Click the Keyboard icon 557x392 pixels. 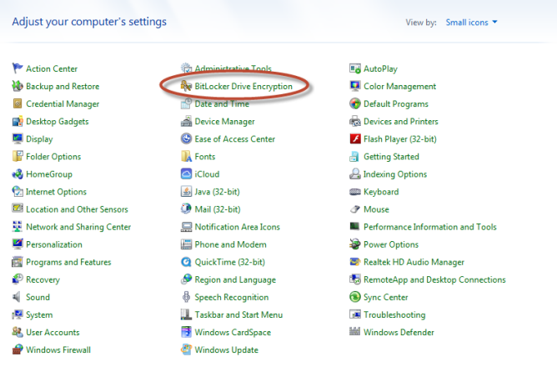click(355, 192)
